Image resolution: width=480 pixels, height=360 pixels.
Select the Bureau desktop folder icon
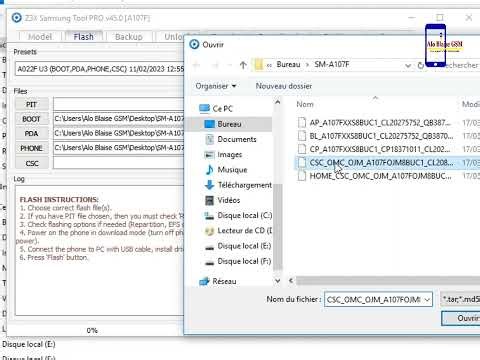(x=210, y=124)
